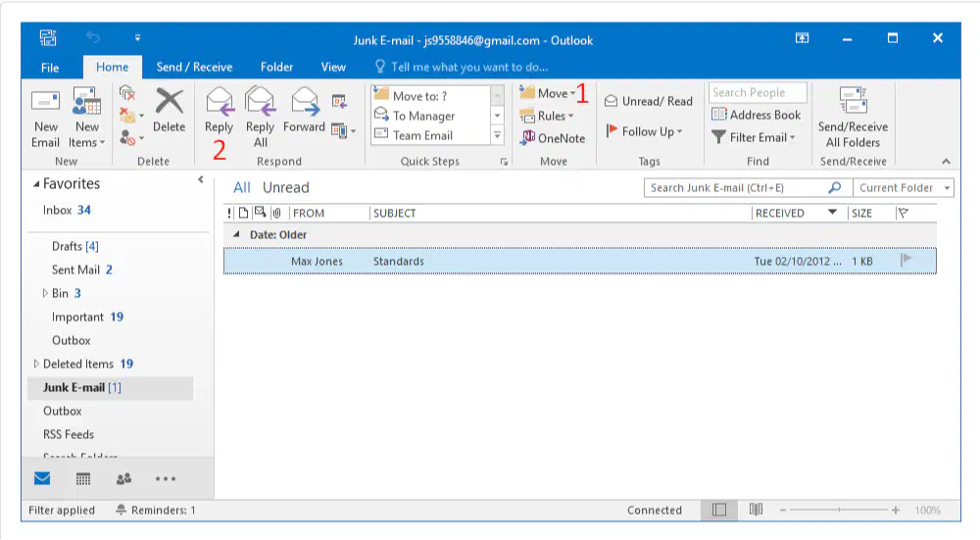980x540 pixels.
Task: Click Reply All button
Action: 260,119
